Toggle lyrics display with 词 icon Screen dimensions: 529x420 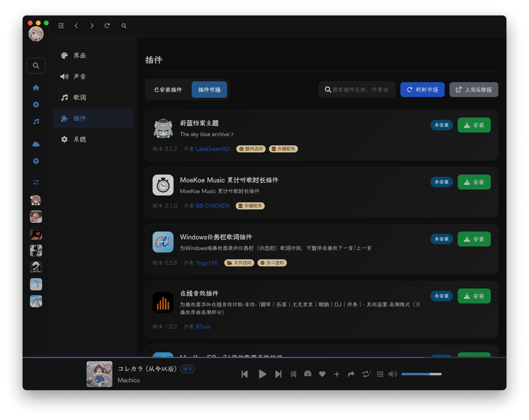pos(293,374)
